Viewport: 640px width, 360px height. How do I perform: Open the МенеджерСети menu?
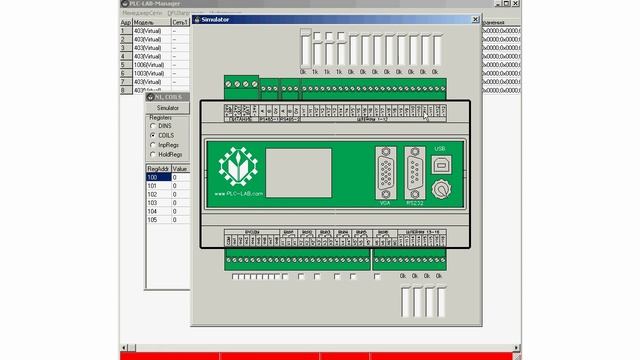(x=142, y=13)
